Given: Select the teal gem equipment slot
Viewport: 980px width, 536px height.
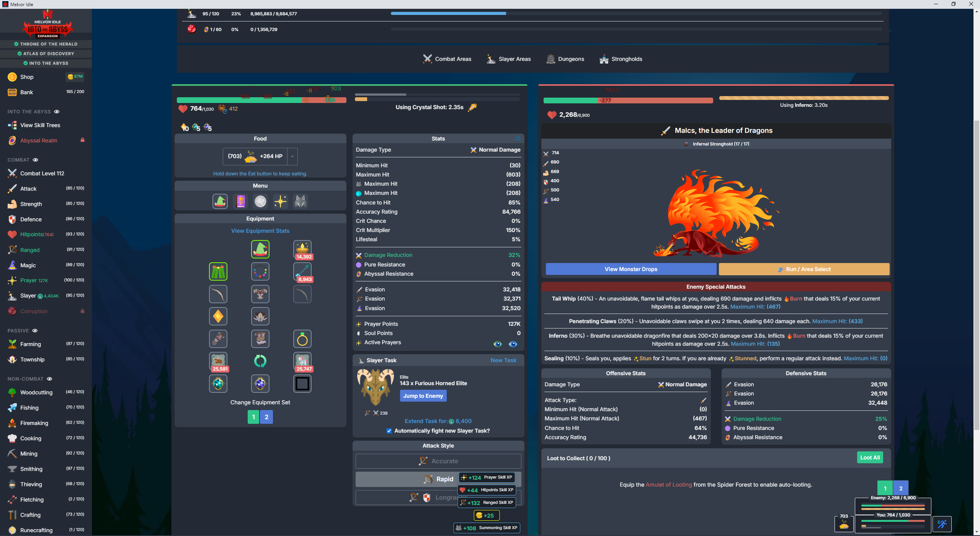Looking at the screenshot, I should pyautogui.click(x=218, y=383).
